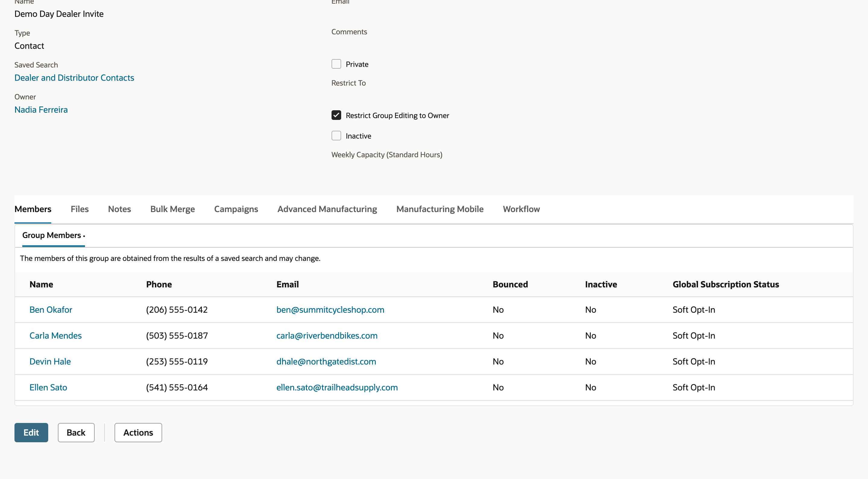
Task: Click the Back button
Action: pos(76,433)
